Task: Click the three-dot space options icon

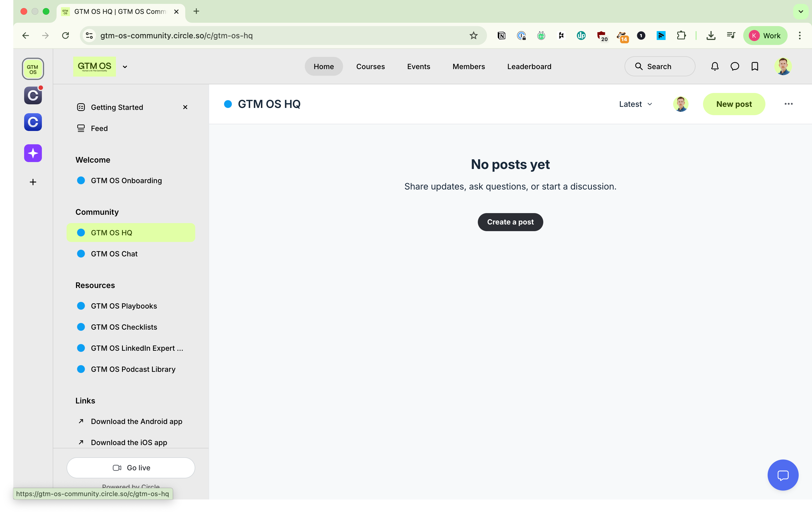Action: 788,104
